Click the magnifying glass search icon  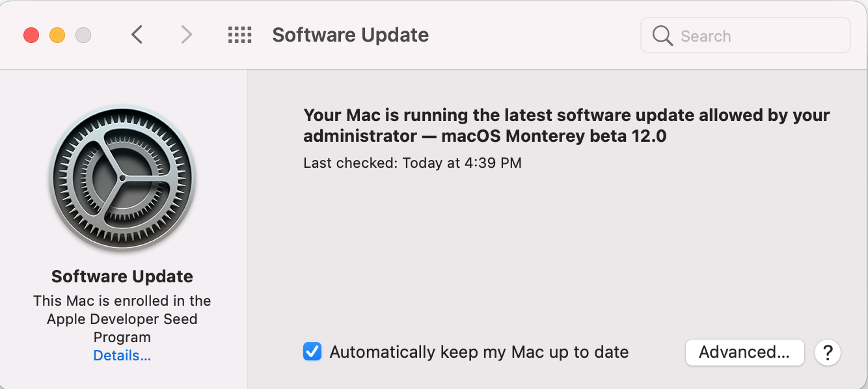(x=662, y=36)
